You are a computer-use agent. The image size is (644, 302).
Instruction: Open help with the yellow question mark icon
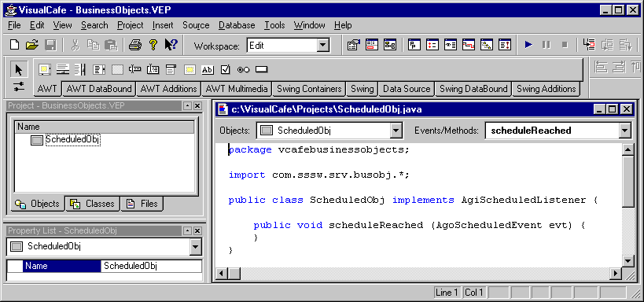[x=153, y=45]
